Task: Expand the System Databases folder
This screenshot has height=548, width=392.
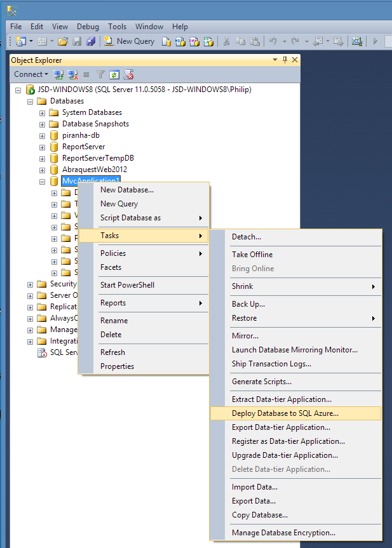Action: pos(43,113)
